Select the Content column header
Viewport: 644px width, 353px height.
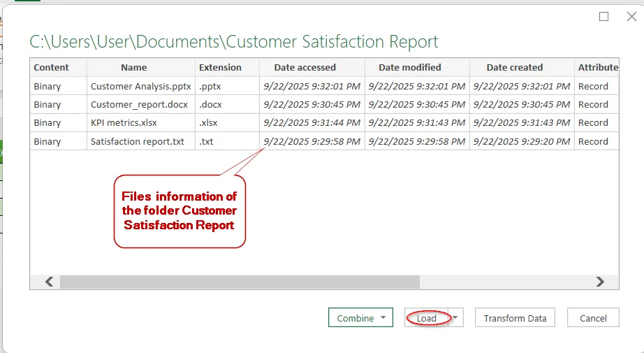[58, 67]
